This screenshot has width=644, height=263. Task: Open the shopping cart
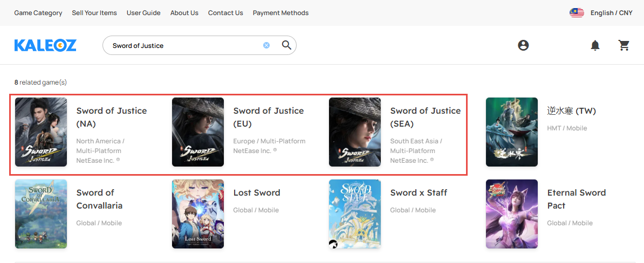coord(624,45)
